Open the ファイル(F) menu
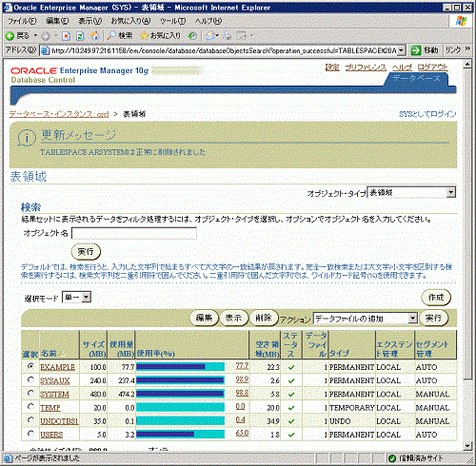This screenshot has width=476, height=466. tap(22, 21)
